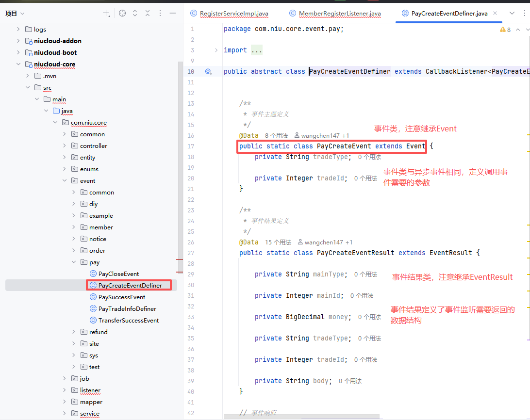Click the gutter implementation icon on line 10
The height and width of the screenshot is (420, 530).
(x=209, y=72)
